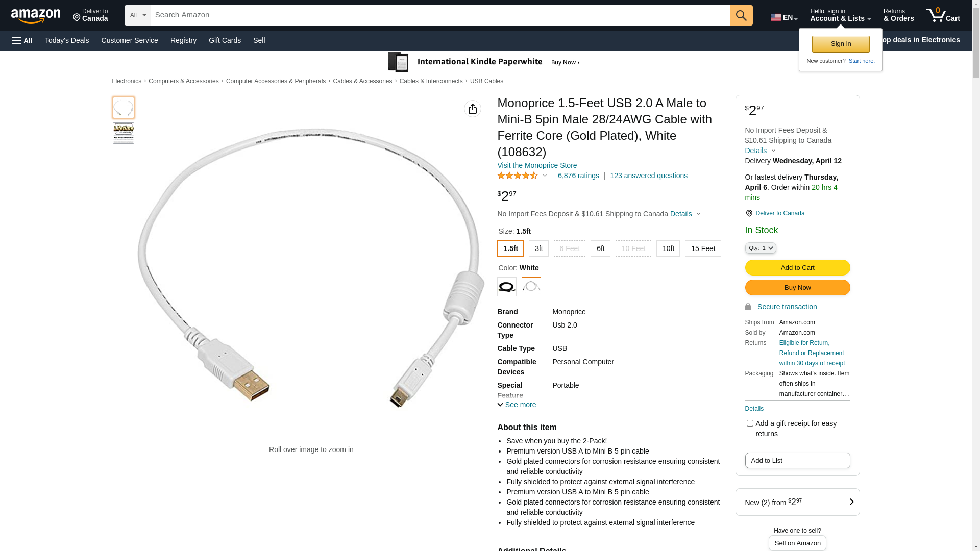Open the shopping cart
980x551 pixels.
tap(943, 15)
